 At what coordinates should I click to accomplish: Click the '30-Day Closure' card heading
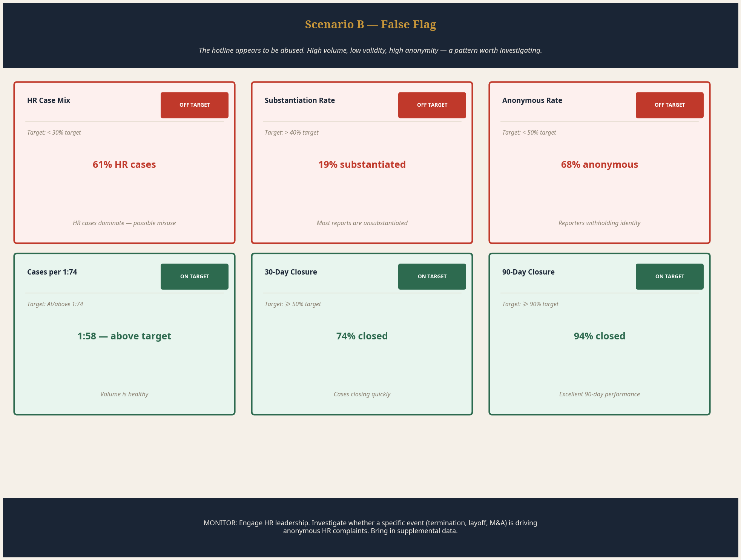(x=291, y=272)
